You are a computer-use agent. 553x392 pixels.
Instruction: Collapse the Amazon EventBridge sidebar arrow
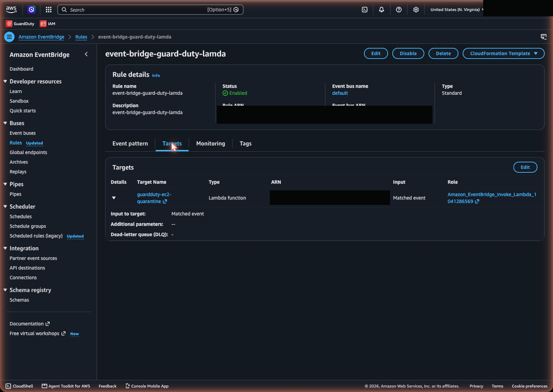click(86, 54)
